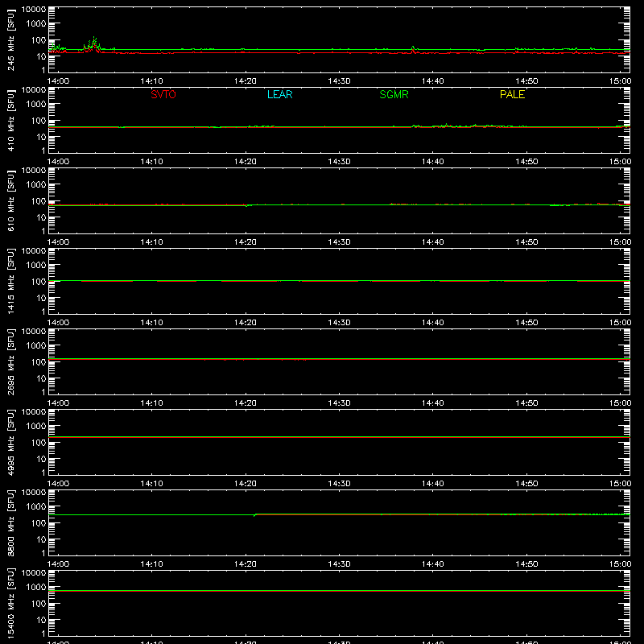Click the 1415 MHz [SFU] axis title
The width and height of the screenshot is (644, 644).
(10, 282)
